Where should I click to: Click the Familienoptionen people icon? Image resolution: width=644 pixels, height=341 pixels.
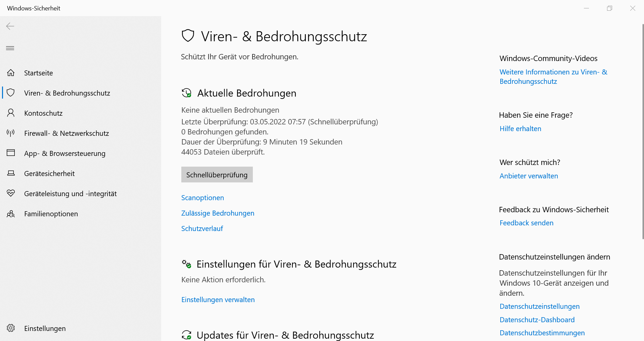click(x=11, y=214)
